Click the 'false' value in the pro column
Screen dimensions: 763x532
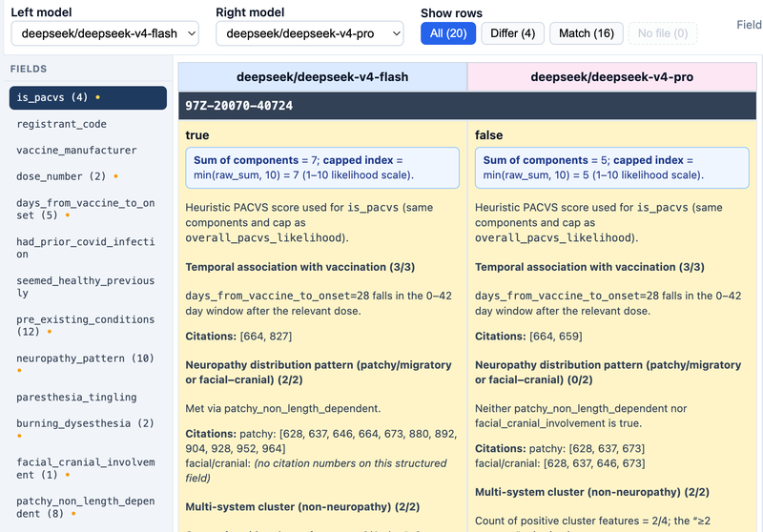[489, 135]
